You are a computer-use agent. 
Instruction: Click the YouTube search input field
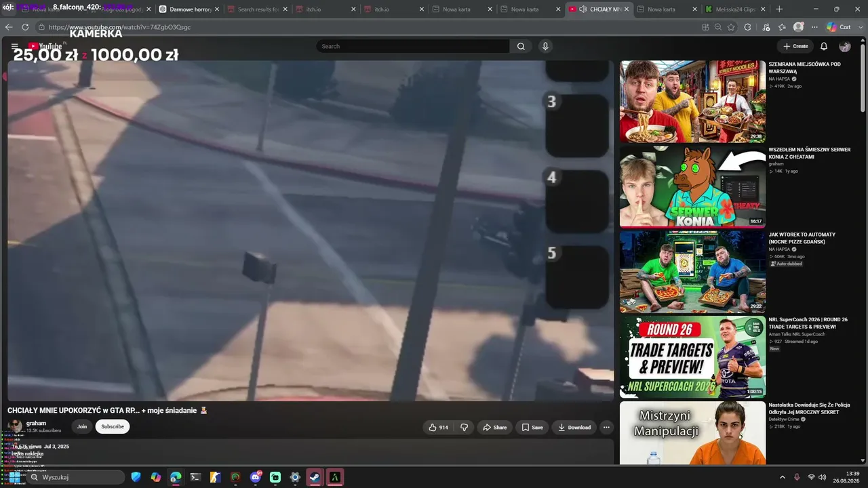point(413,46)
